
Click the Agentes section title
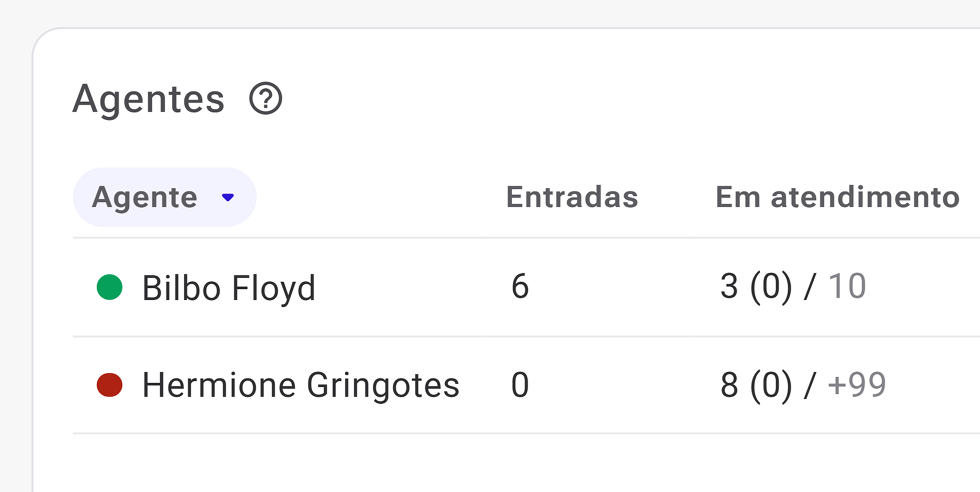click(x=149, y=99)
